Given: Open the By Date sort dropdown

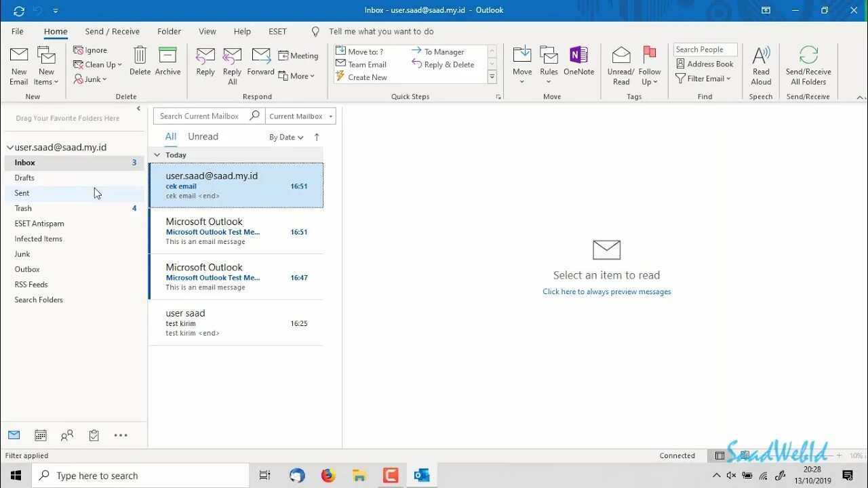Looking at the screenshot, I should [286, 137].
